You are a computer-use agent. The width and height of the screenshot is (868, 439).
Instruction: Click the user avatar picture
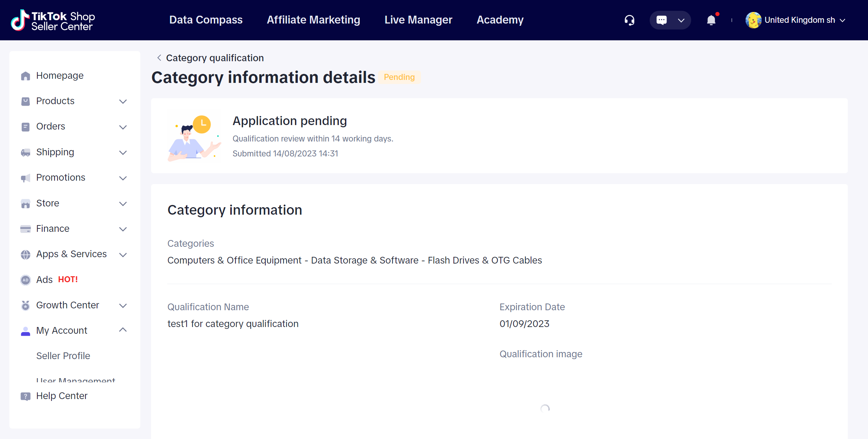(753, 20)
